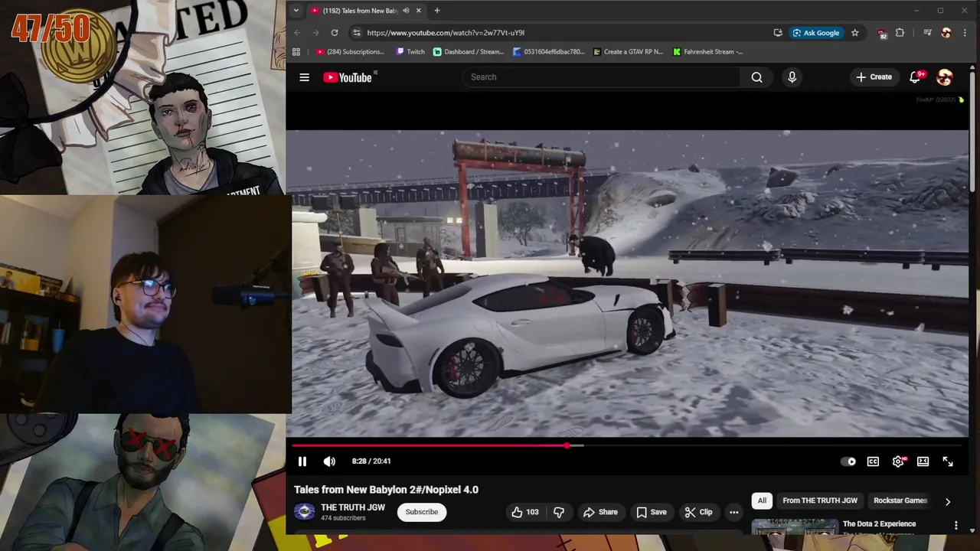Go back in browser history
The width and height of the screenshot is (980, 551).
(x=297, y=33)
